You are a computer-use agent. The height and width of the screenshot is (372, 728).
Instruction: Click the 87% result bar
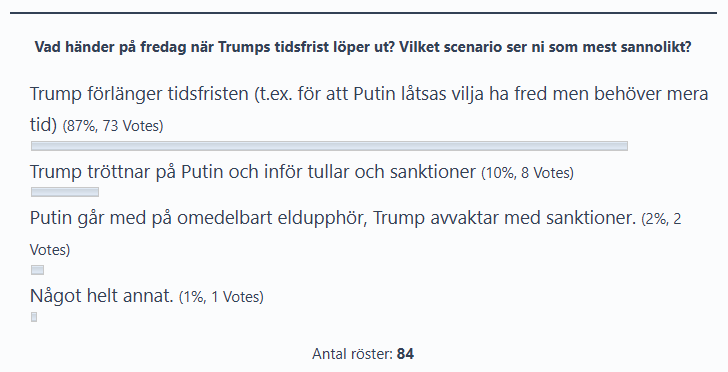[x=329, y=146]
